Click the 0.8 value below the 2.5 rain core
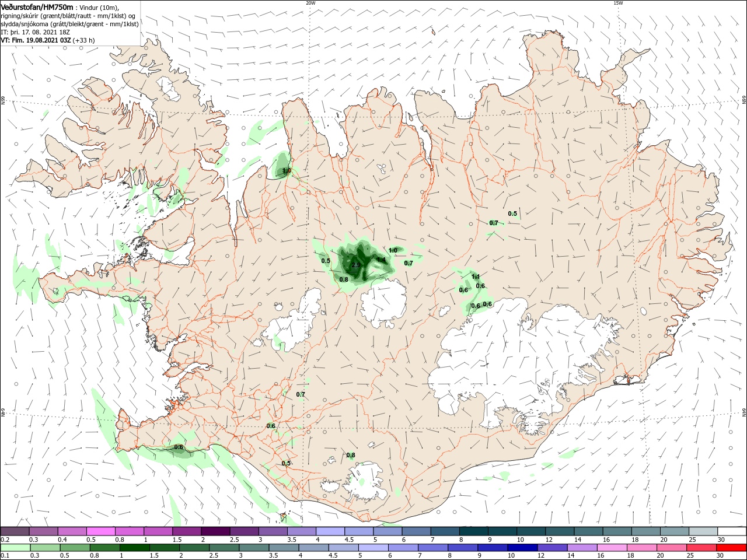The height and width of the screenshot is (560, 747). (x=344, y=280)
